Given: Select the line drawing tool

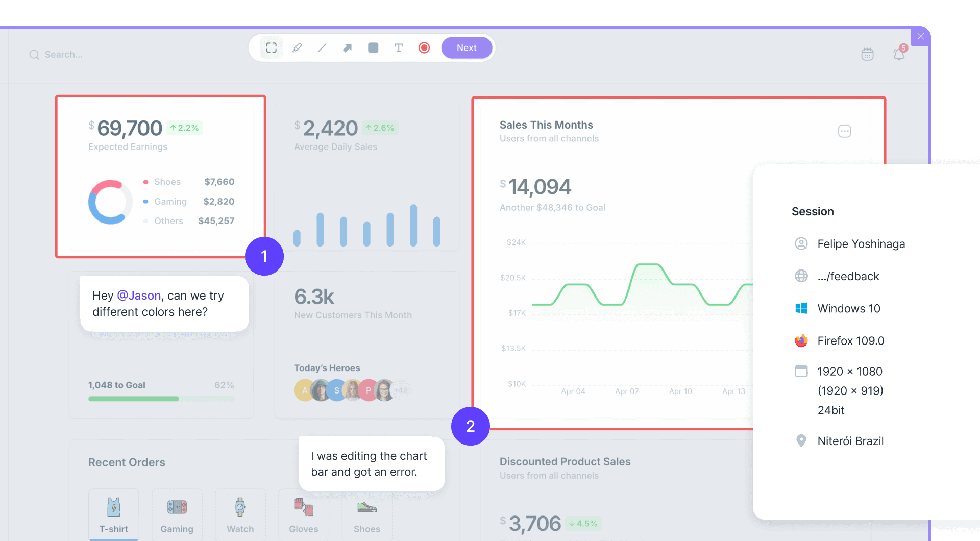Looking at the screenshot, I should (323, 47).
